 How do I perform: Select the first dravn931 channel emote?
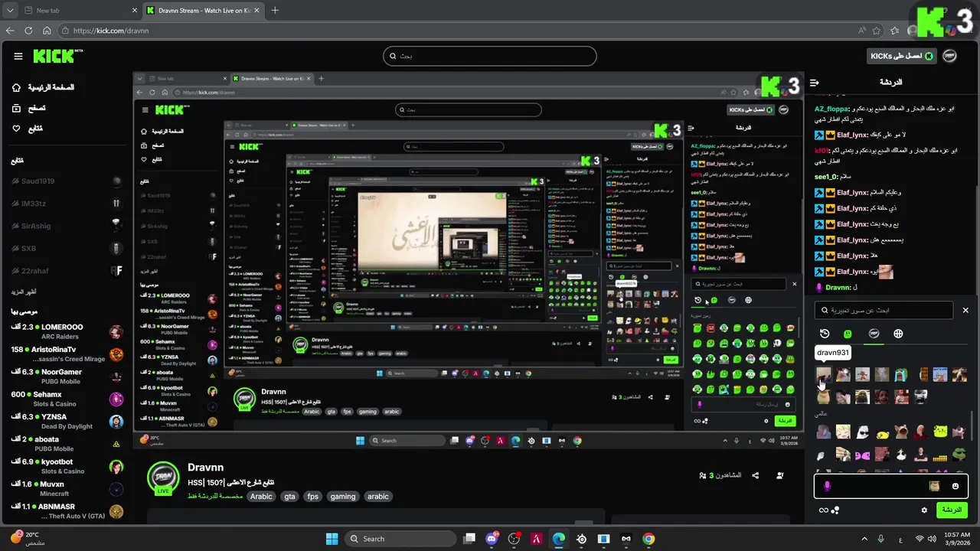[823, 374]
